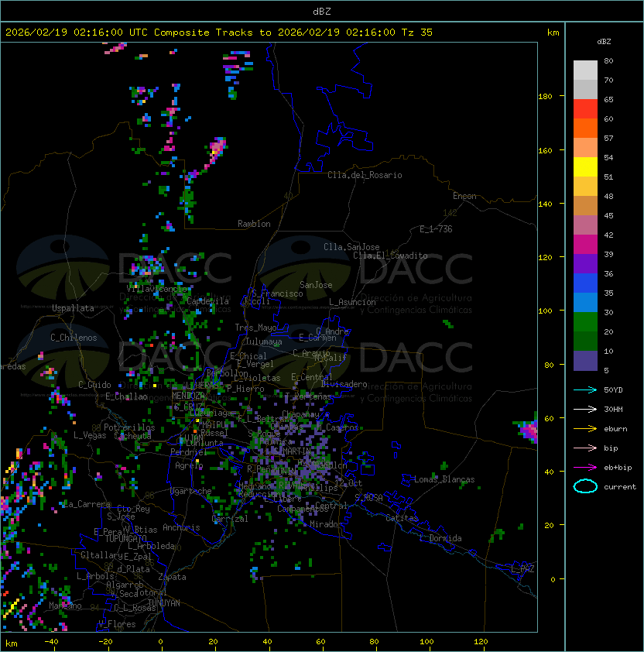Click the 'C_Chilenos' map label
The width and height of the screenshot is (644, 652).
tap(74, 338)
